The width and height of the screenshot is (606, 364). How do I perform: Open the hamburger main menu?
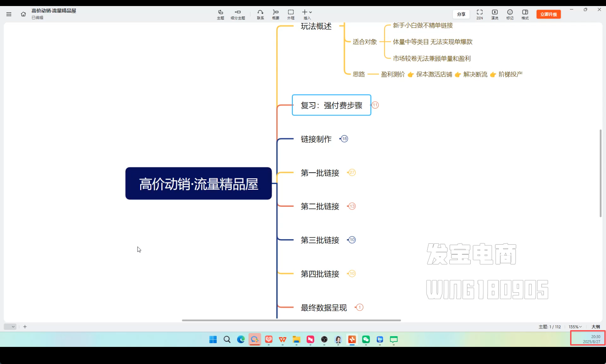[9, 14]
